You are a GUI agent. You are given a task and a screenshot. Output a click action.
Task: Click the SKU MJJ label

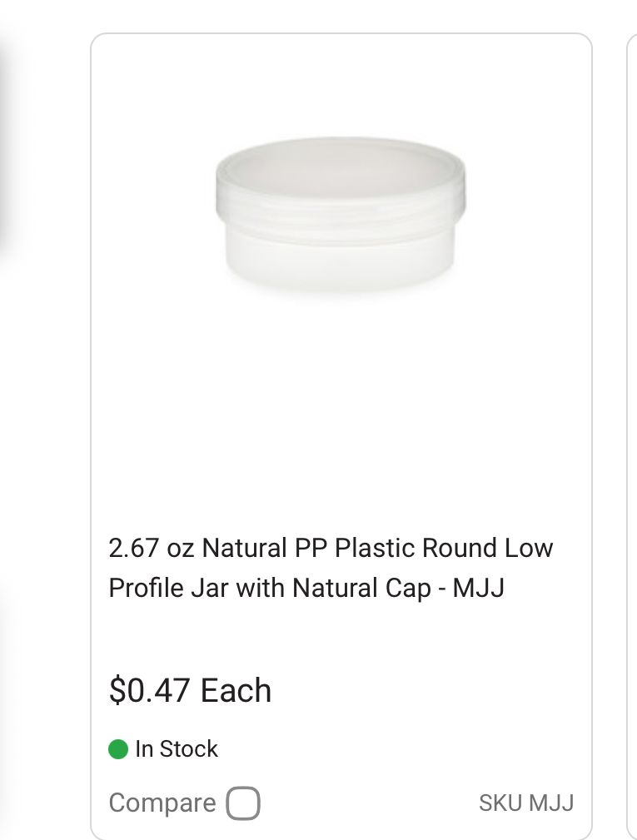pos(526,803)
